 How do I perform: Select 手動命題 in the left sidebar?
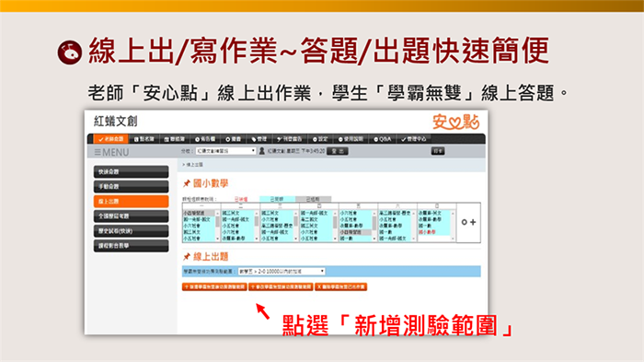[x=131, y=186]
